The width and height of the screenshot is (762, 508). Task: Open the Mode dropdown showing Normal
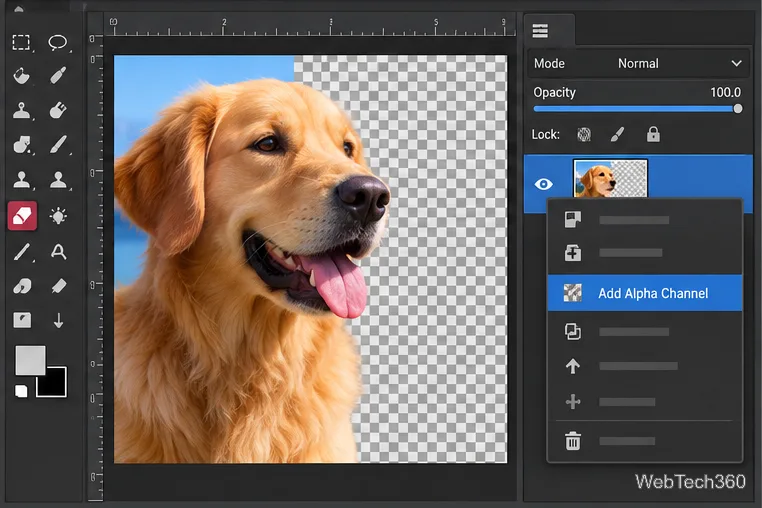pyautogui.click(x=638, y=64)
